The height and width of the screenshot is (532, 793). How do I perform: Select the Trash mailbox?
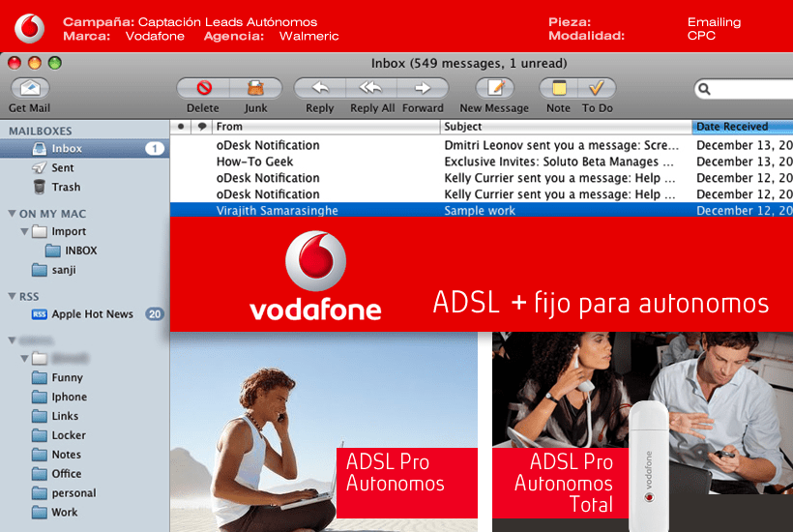(65, 188)
